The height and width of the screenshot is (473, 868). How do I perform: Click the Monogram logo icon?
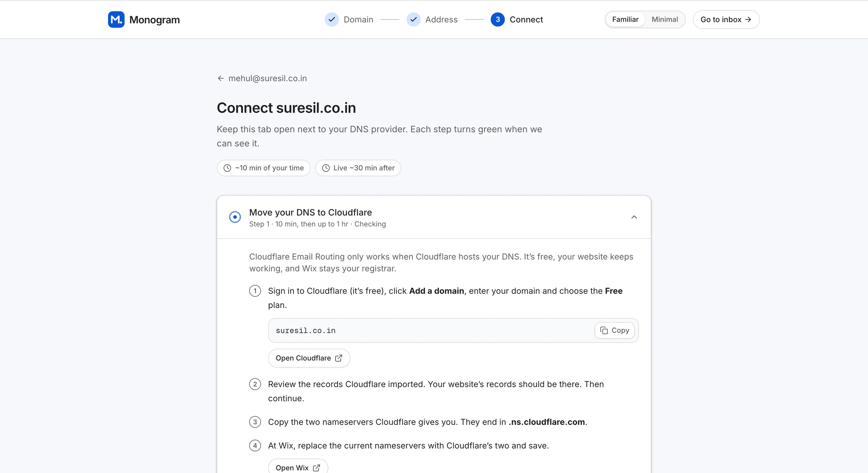[116, 19]
